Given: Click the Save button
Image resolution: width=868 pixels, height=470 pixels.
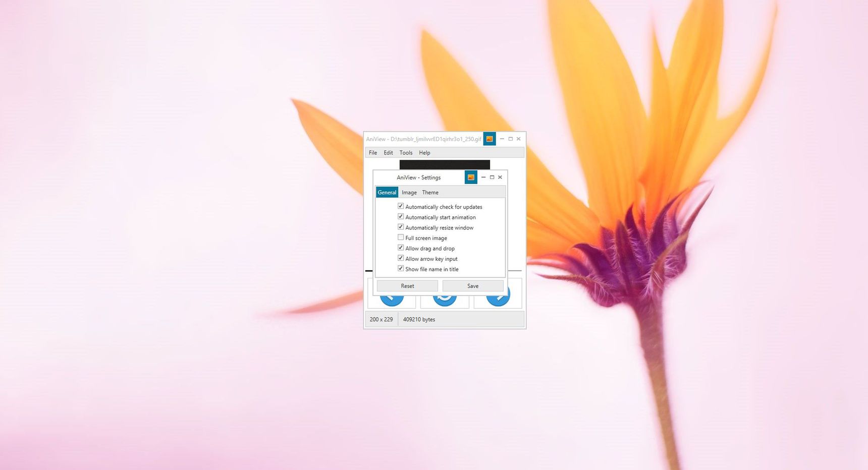Looking at the screenshot, I should tap(473, 286).
